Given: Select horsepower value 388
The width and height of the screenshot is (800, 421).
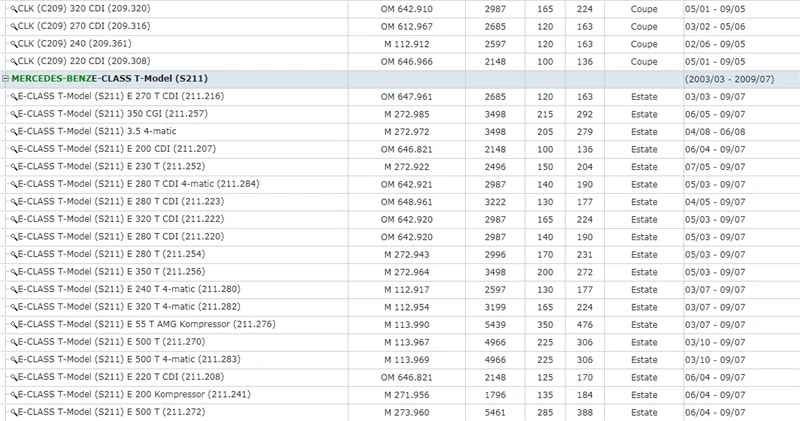Looking at the screenshot, I should click(585, 412).
